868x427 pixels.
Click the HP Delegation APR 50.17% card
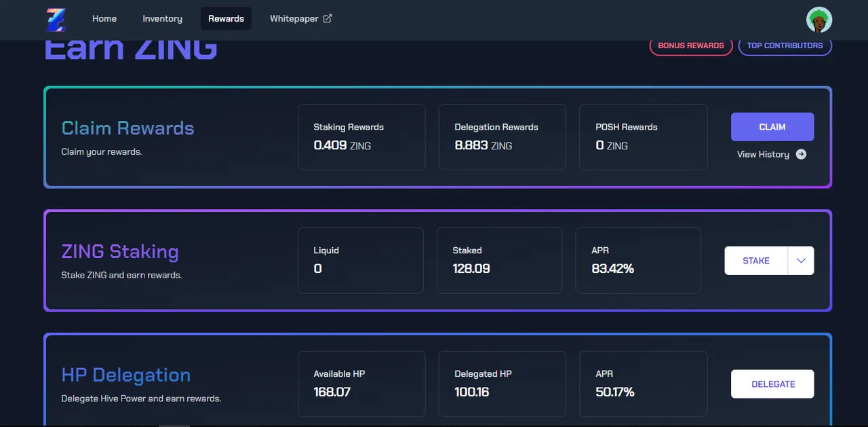pyautogui.click(x=643, y=384)
